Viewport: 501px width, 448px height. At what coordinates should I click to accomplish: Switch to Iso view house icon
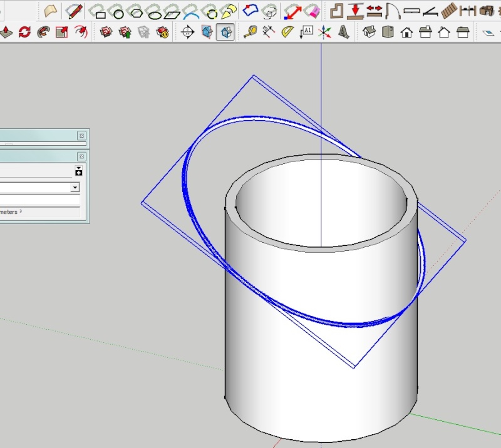369,32
